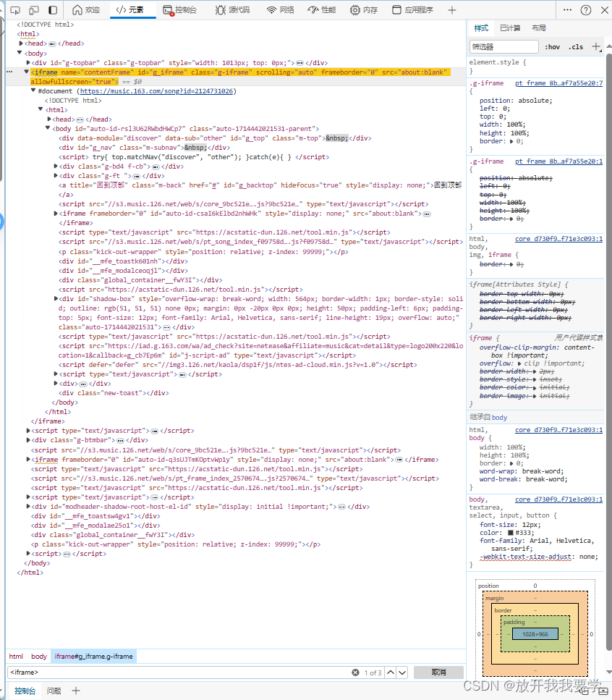Add new style rule plus icon
This screenshot has height=700, width=612.
click(x=596, y=46)
